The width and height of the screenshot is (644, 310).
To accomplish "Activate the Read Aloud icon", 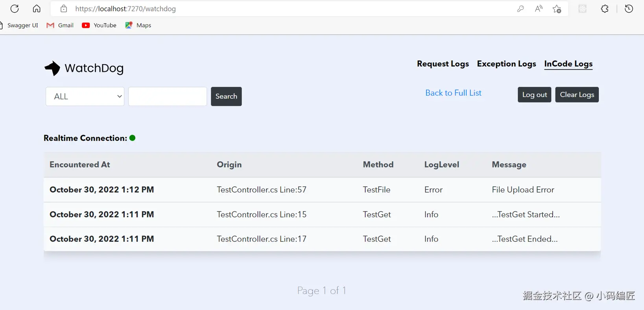I will pyautogui.click(x=539, y=9).
